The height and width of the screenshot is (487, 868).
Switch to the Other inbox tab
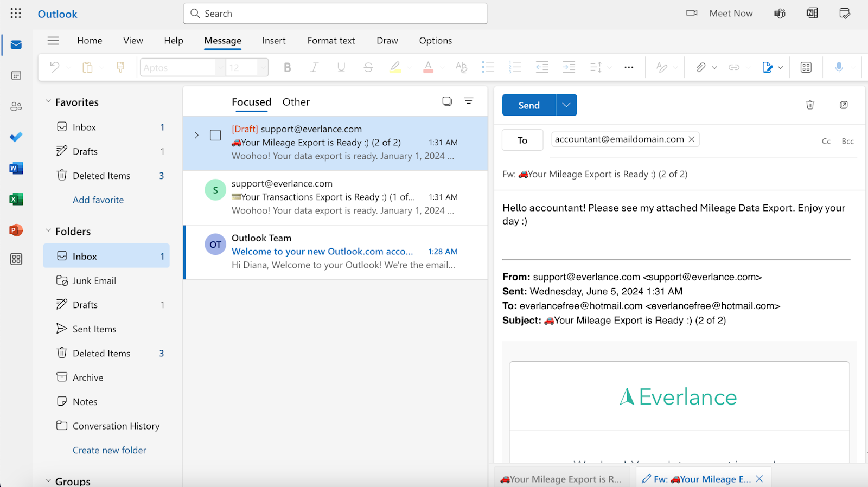tap(296, 102)
